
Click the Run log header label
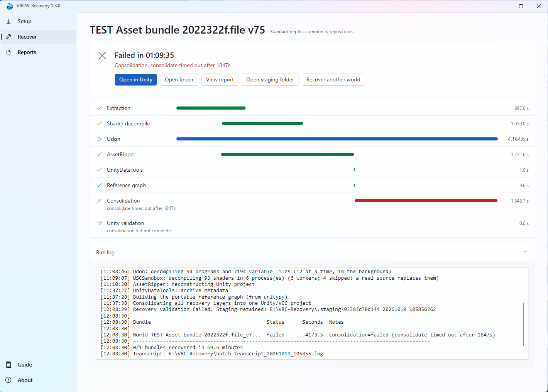point(105,252)
